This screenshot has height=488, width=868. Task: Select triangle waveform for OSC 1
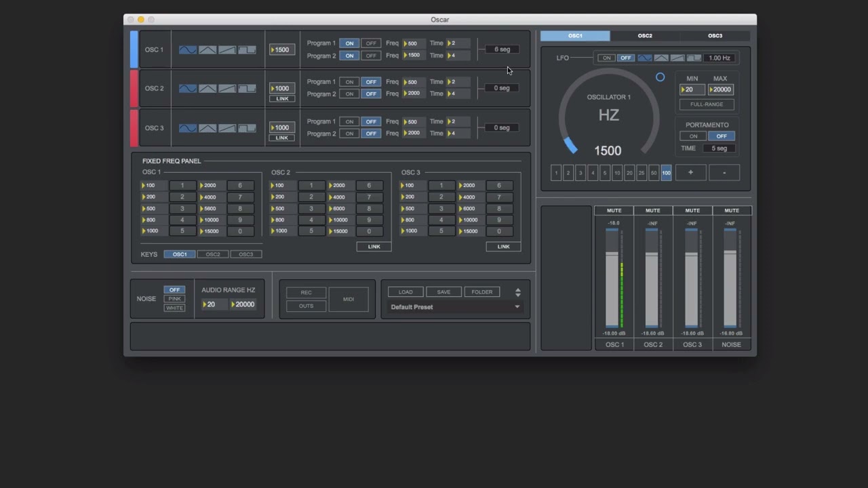coord(208,49)
